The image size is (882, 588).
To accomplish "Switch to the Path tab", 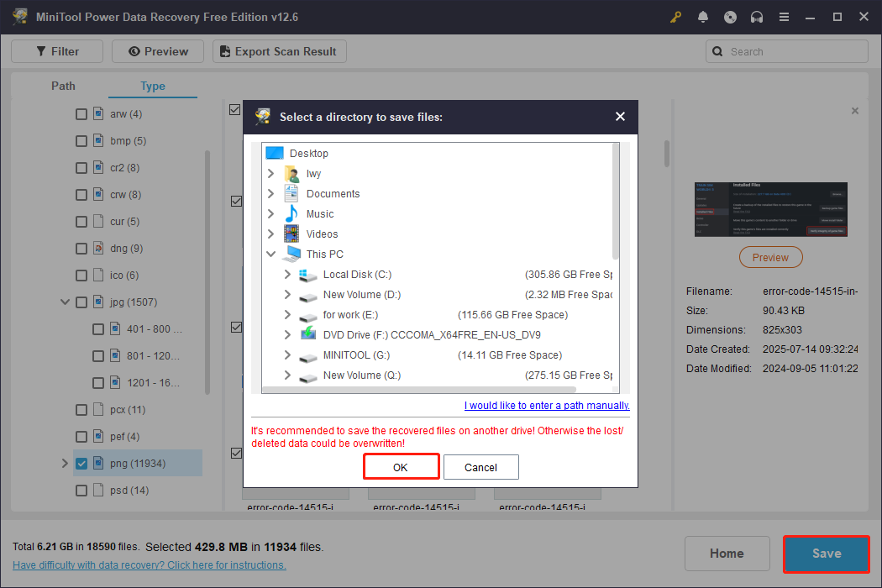I will point(63,86).
